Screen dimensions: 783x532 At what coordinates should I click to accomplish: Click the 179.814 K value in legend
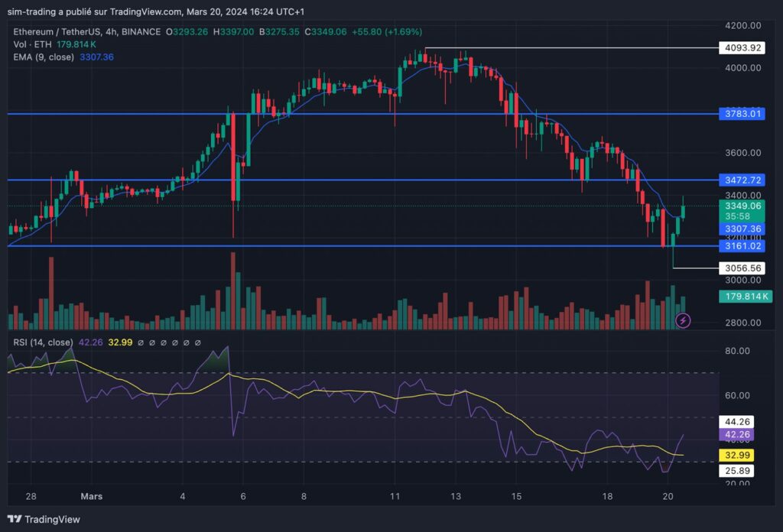[76, 44]
